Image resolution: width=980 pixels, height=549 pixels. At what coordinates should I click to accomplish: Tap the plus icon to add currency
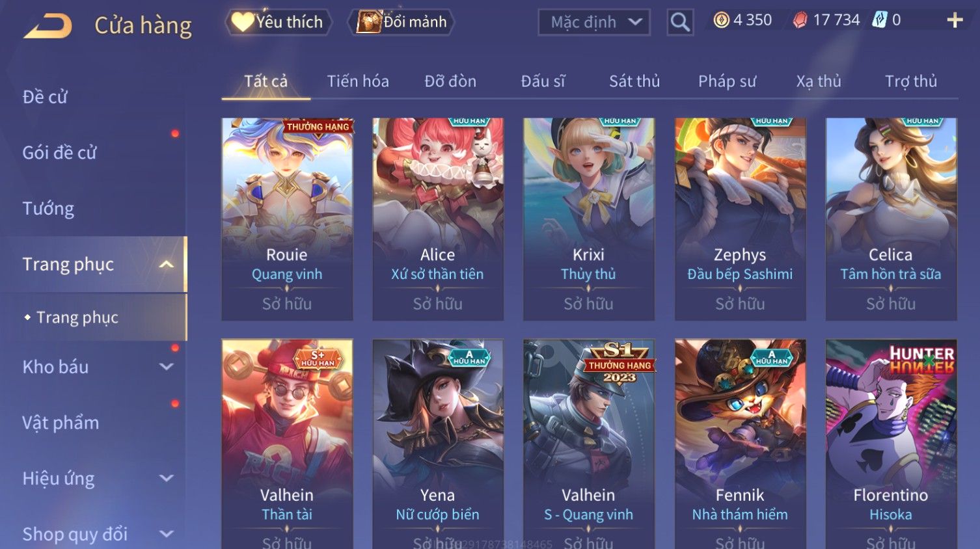click(955, 21)
